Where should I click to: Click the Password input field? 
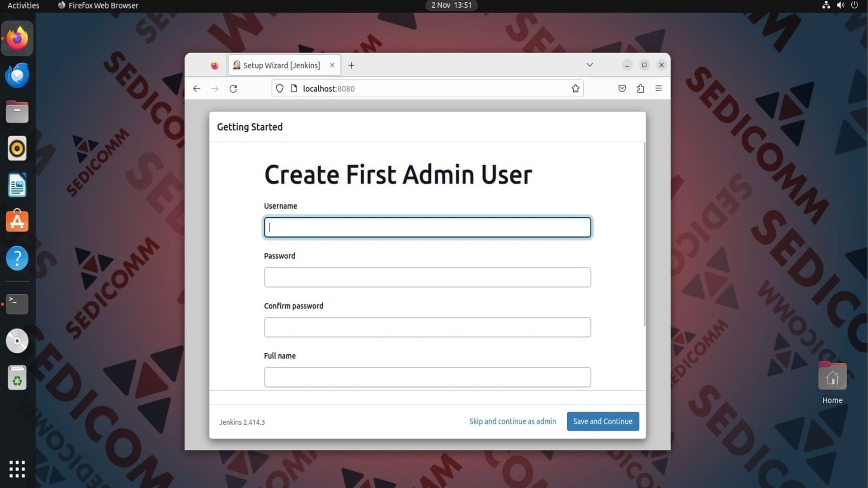pos(427,277)
